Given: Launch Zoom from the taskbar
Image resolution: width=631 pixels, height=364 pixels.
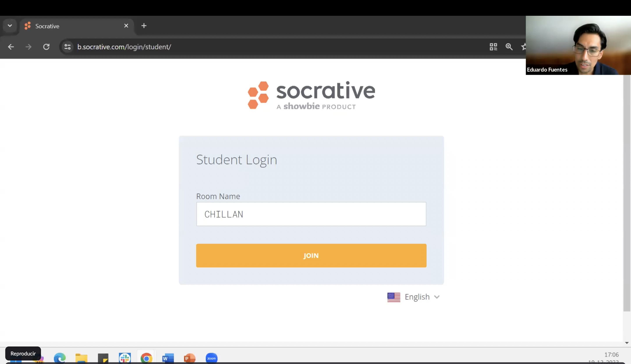Looking at the screenshot, I should 212,358.
